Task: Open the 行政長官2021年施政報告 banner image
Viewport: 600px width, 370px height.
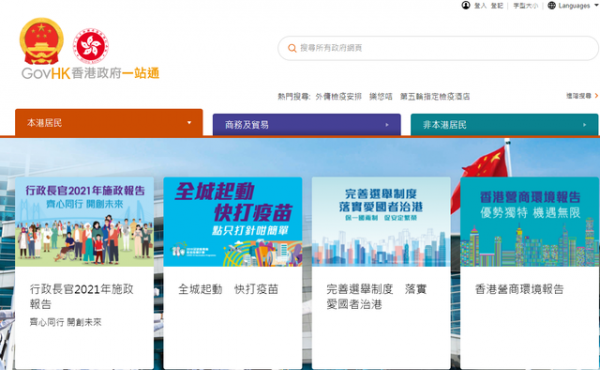Action: click(x=85, y=222)
